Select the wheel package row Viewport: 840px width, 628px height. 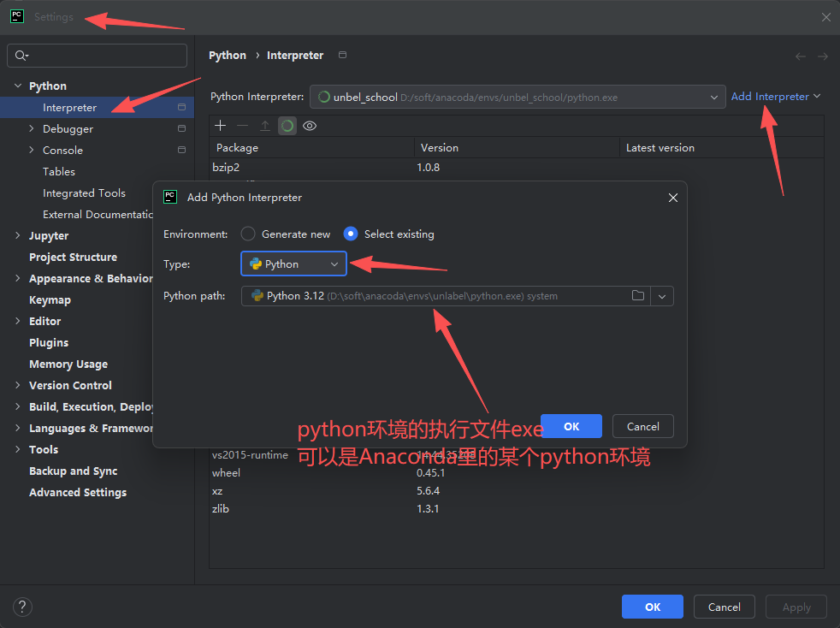coord(517,473)
